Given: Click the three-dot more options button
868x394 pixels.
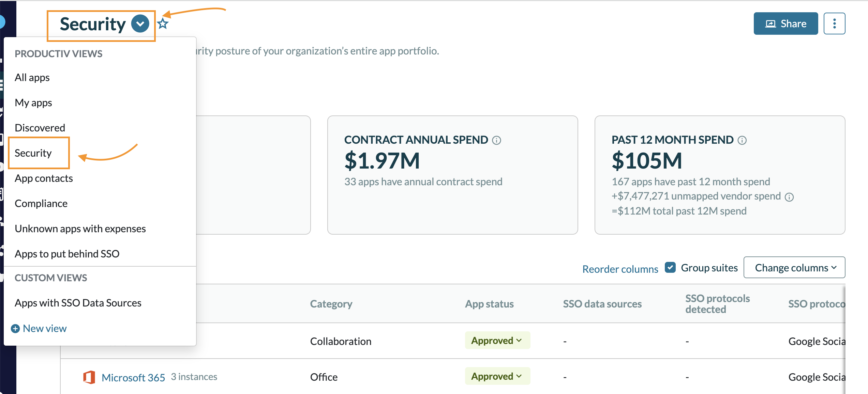Looking at the screenshot, I should tap(834, 23).
